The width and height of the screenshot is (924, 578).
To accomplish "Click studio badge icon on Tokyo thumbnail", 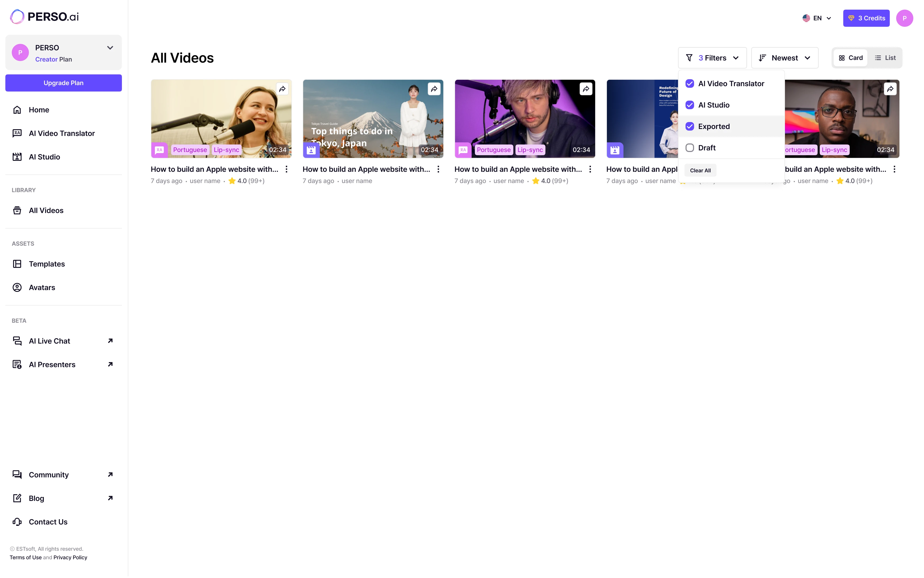I will 311,150.
